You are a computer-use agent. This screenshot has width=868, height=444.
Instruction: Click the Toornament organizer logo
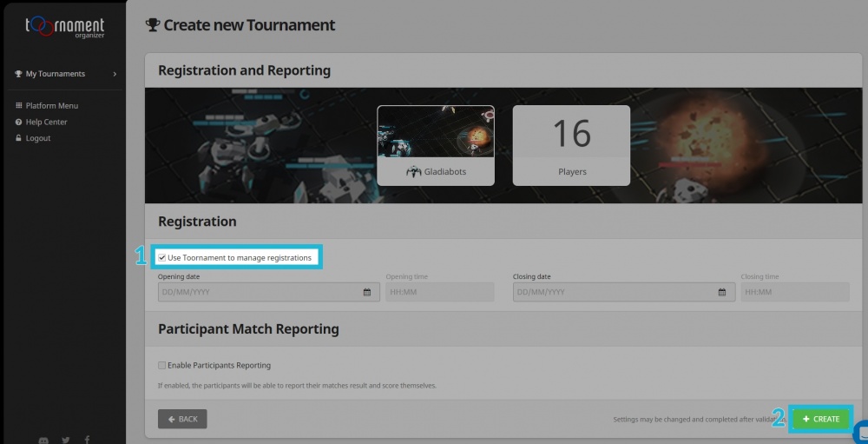(65, 27)
